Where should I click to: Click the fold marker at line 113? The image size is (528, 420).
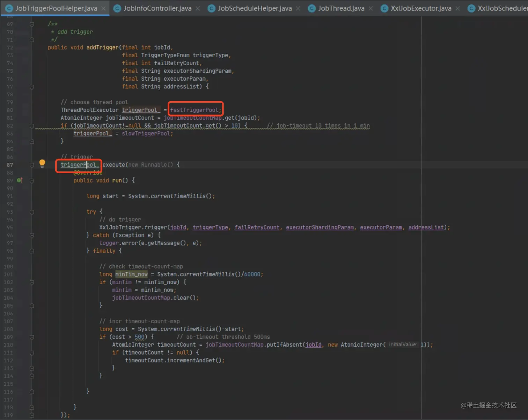tap(32, 368)
